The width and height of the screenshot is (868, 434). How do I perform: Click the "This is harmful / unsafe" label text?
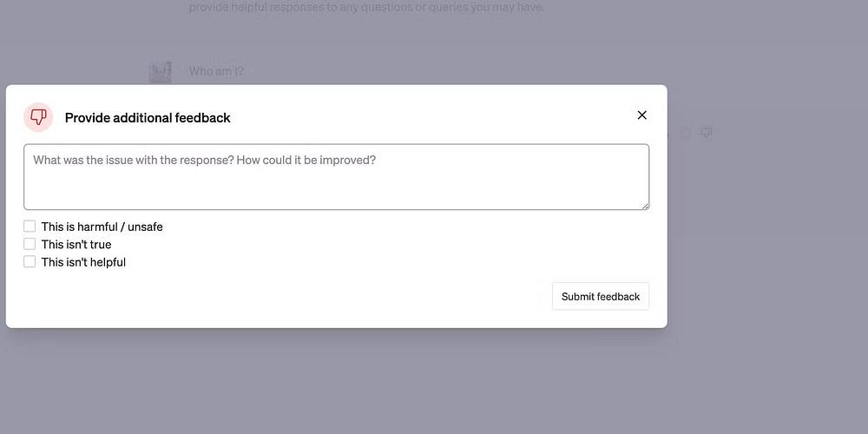(102, 227)
